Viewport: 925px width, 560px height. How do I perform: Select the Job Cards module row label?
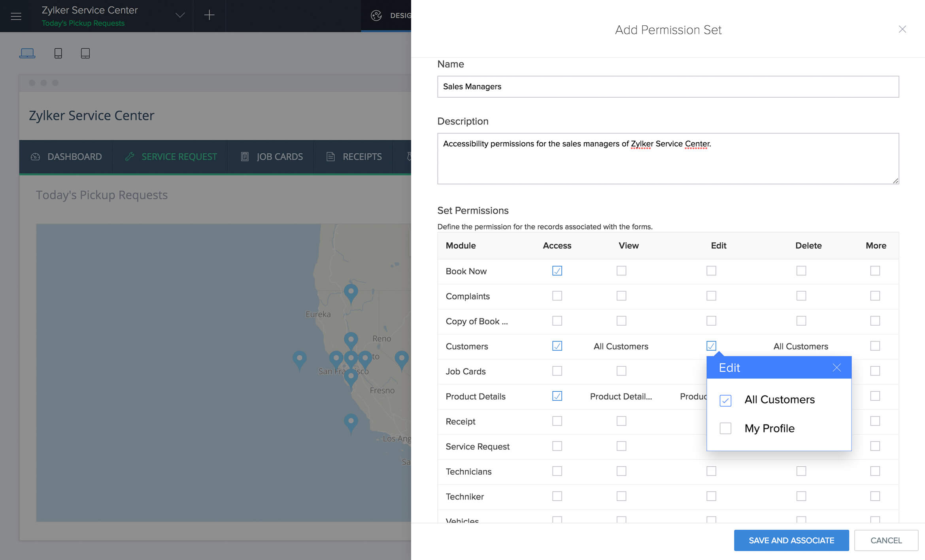pos(466,371)
